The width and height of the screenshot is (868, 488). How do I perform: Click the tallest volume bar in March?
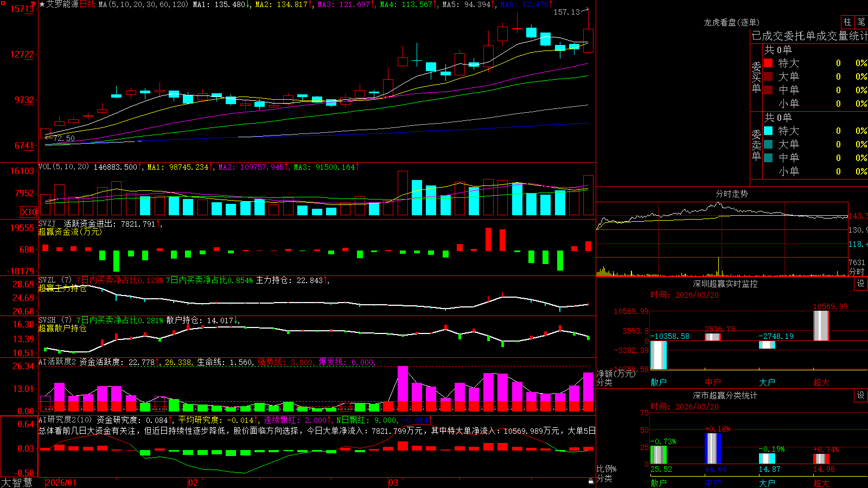point(403,193)
